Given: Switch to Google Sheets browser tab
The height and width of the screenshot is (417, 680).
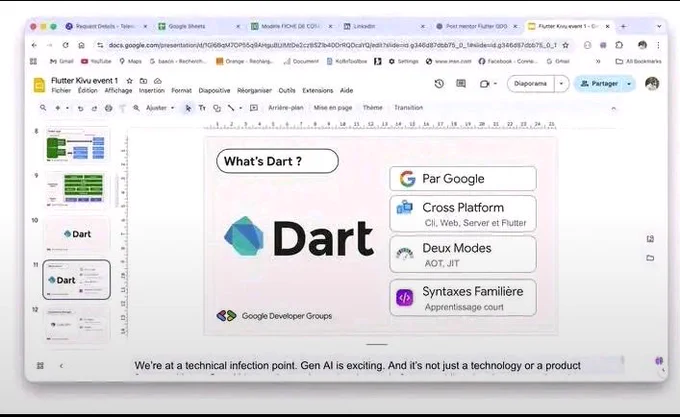Looking at the screenshot, I should [199, 26].
